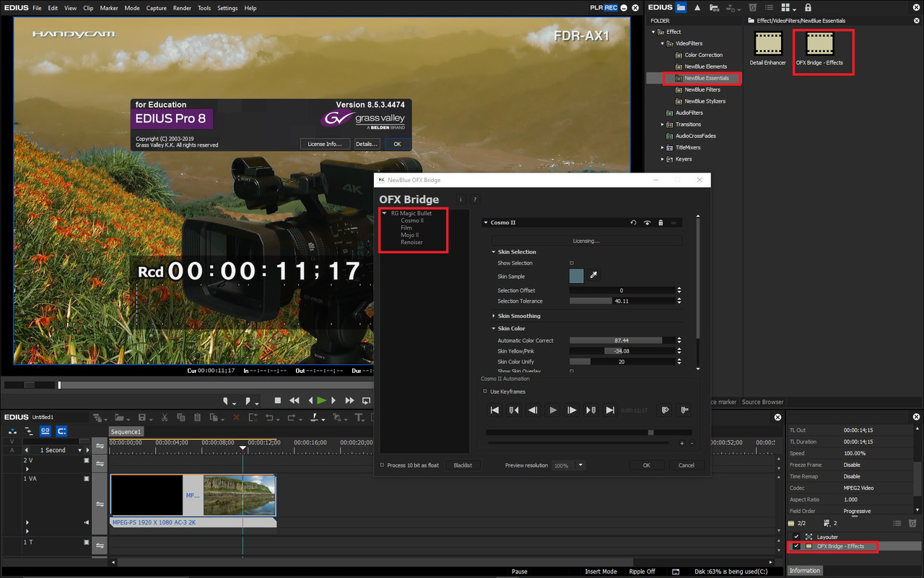Open the Render menu
The width and height of the screenshot is (924, 578).
(182, 8)
